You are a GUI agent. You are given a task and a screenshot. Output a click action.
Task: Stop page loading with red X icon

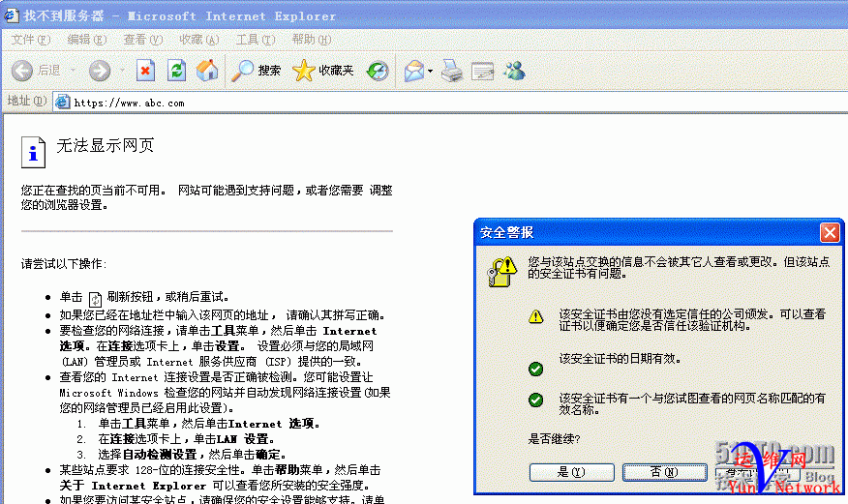click(x=145, y=71)
